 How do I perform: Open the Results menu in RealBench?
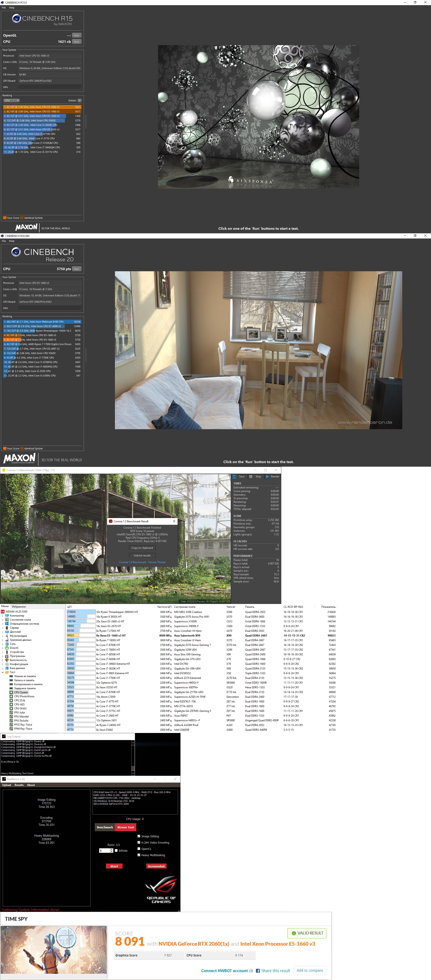tap(19, 785)
